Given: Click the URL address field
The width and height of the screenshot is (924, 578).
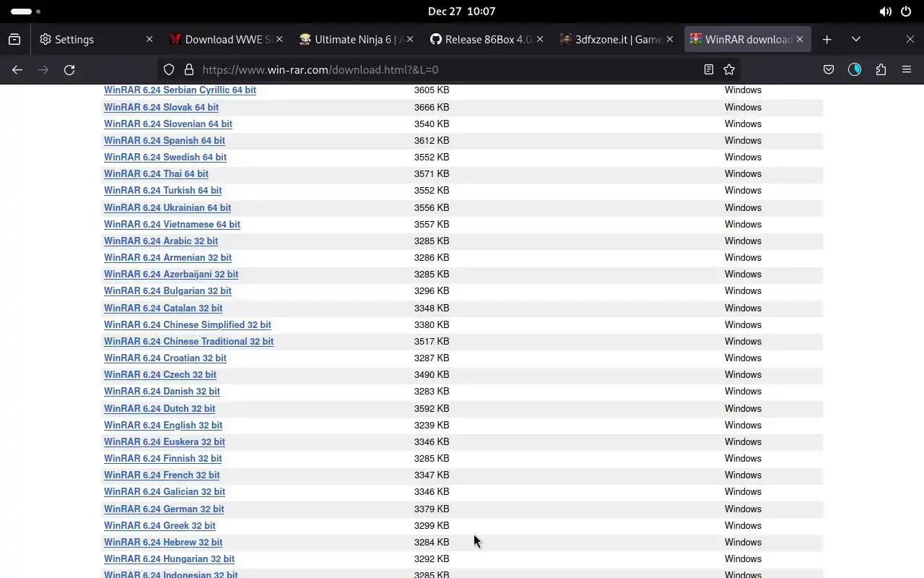Looking at the screenshot, I should (x=448, y=69).
